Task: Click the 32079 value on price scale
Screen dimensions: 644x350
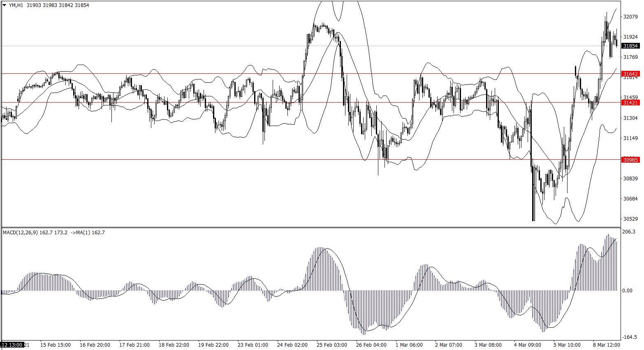Action: [x=630, y=17]
